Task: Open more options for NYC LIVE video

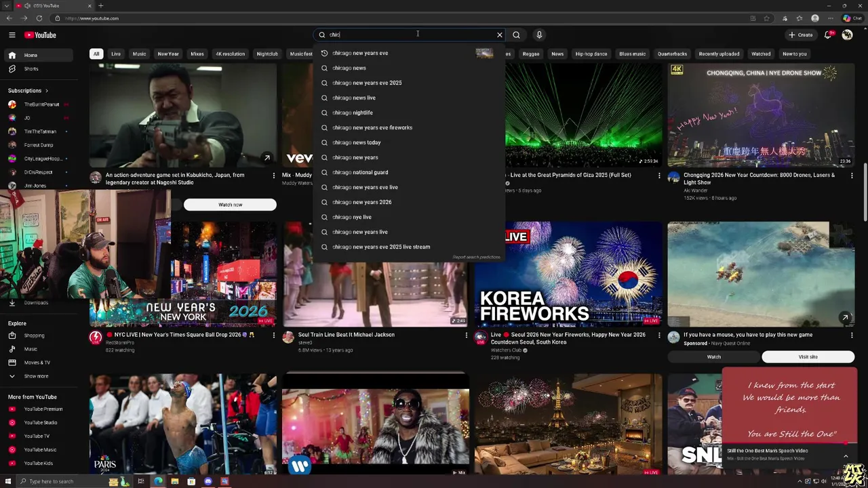Action: point(273,335)
